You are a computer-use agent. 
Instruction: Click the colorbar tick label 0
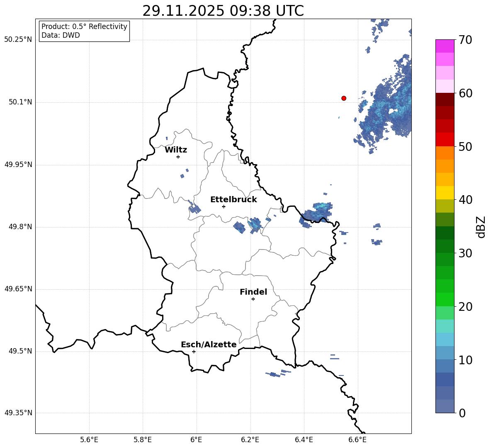coord(462,413)
